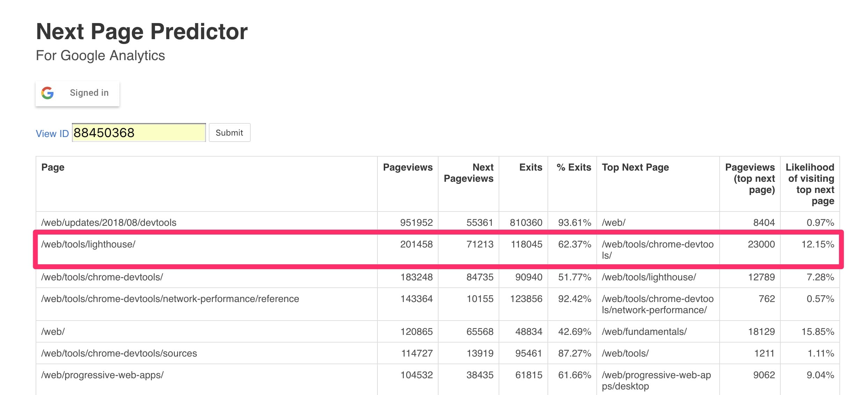Click the /web/tools/chrome-devtools/sources page cell

click(119, 353)
